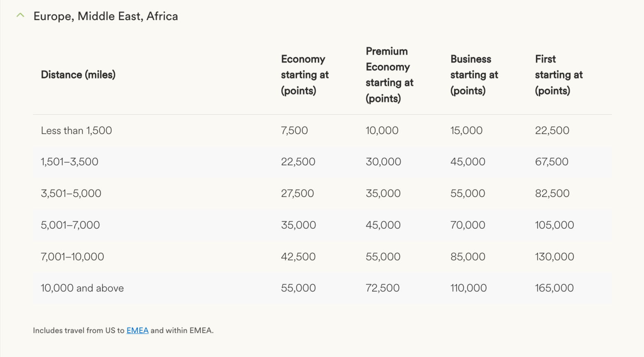Viewport: 644px width, 357px height.
Task: Click the 165,000 first class points value
Action: (x=554, y=288)
